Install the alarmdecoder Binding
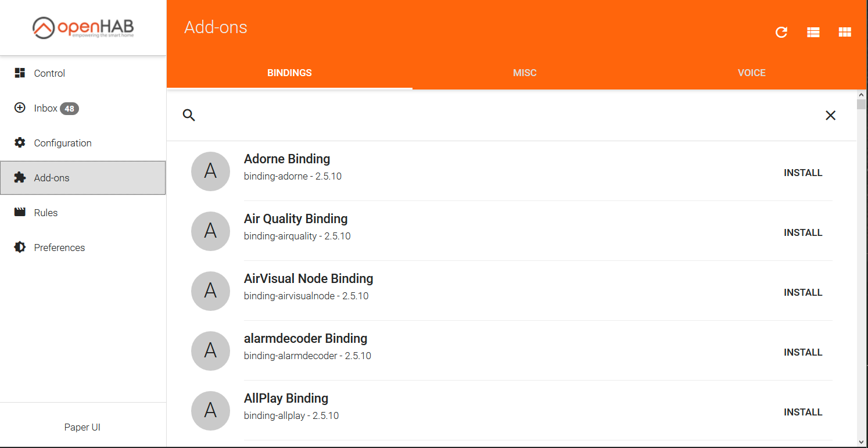Screen dimensions: 868x448 [803, 352]
